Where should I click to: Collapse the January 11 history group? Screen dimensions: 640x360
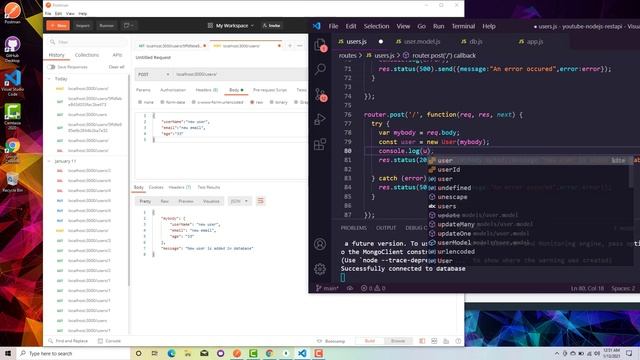pyautogui.click(x=49, y=161)
